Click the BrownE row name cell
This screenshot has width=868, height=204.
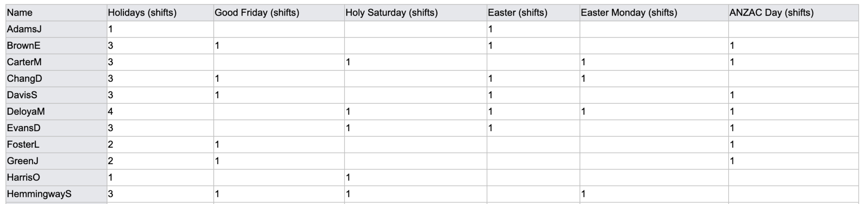pos(55,46)
